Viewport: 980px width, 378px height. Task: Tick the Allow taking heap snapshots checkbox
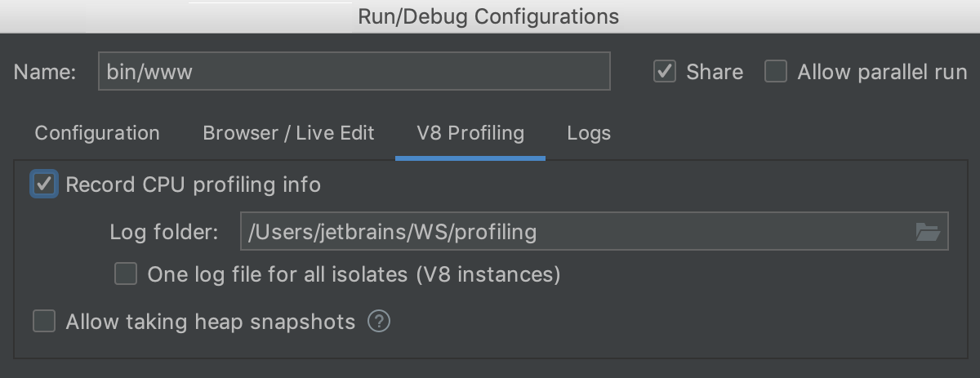point(44,322)
